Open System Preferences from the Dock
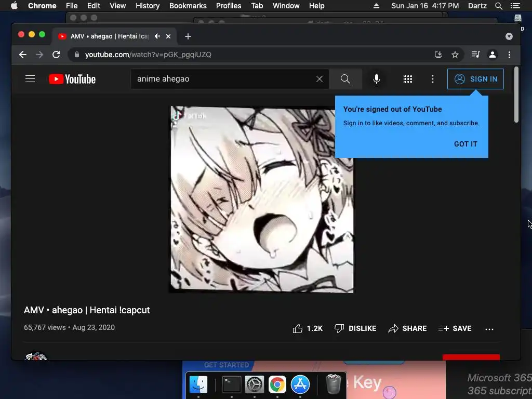The image size is (532, 399). pyautogui.click(x=255, y=384)
